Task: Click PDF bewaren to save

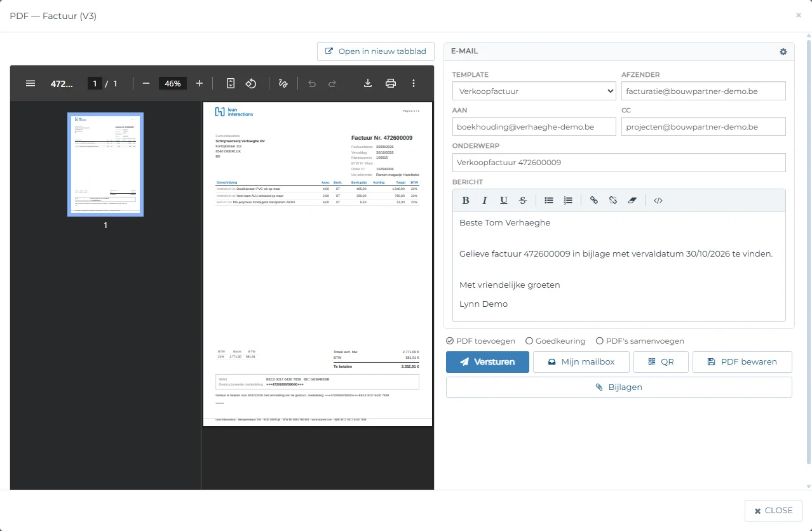Action: point(742,362)
